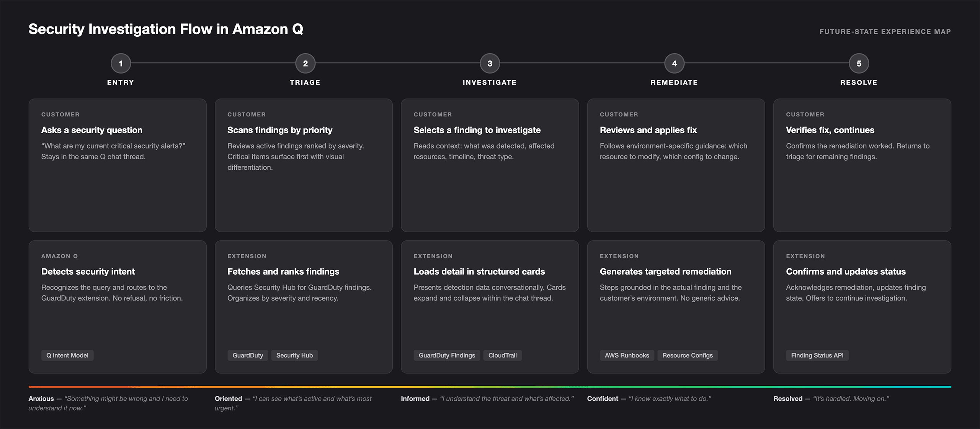Click the CloudTrail tag chip
The image size is (980, 429).
502,355
